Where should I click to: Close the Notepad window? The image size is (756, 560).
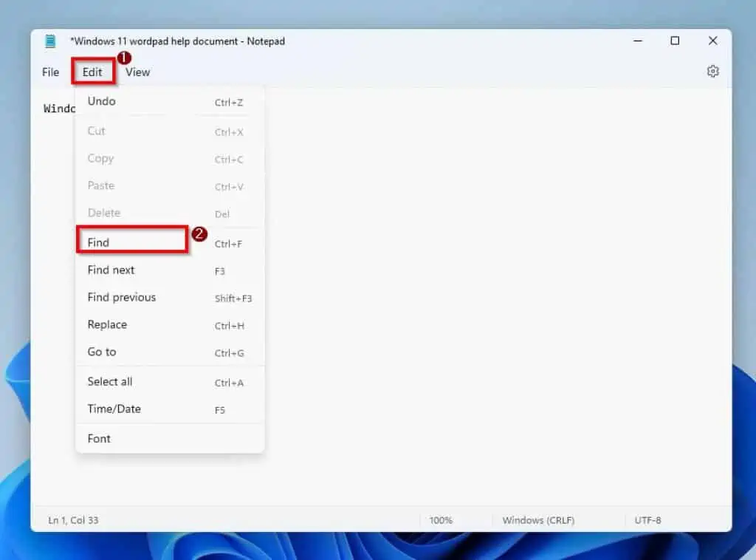(x=712, y=41)
